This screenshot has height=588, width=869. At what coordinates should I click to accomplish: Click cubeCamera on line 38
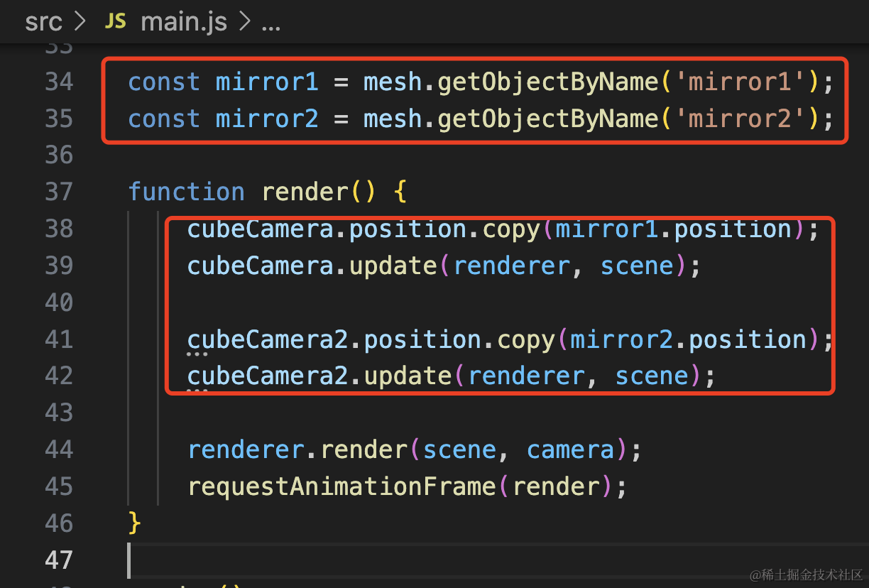(260, 229)
